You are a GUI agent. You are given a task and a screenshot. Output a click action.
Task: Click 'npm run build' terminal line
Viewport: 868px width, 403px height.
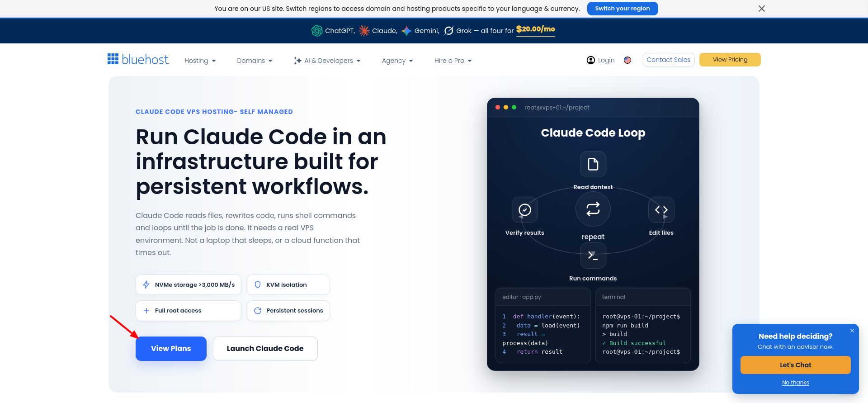(x=625, y=326)
